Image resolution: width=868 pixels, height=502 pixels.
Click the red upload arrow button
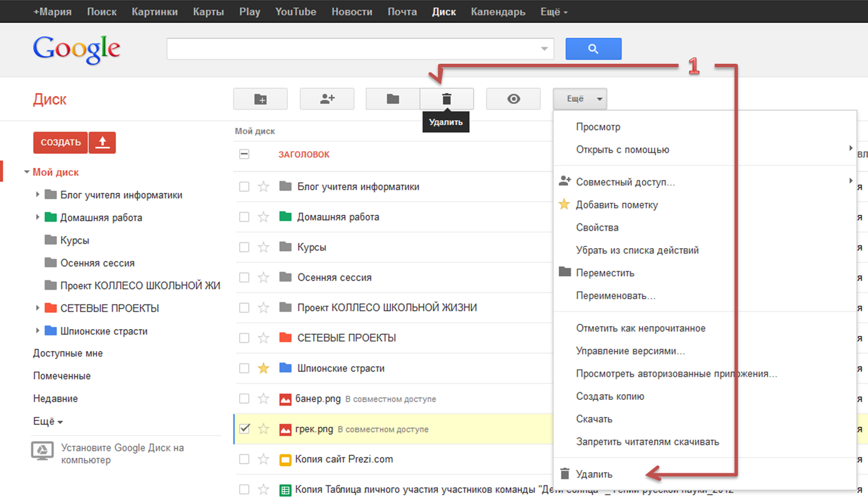[x=102, y=142]
